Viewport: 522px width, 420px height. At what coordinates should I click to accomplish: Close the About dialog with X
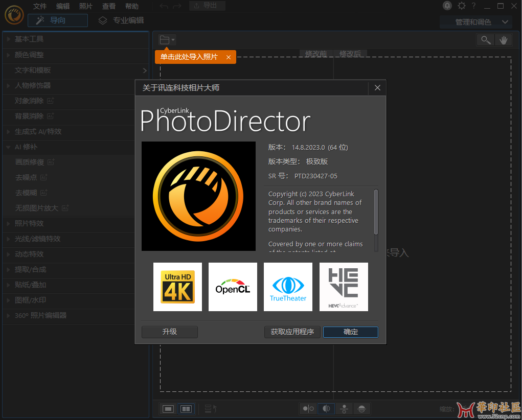coord(377,87)
